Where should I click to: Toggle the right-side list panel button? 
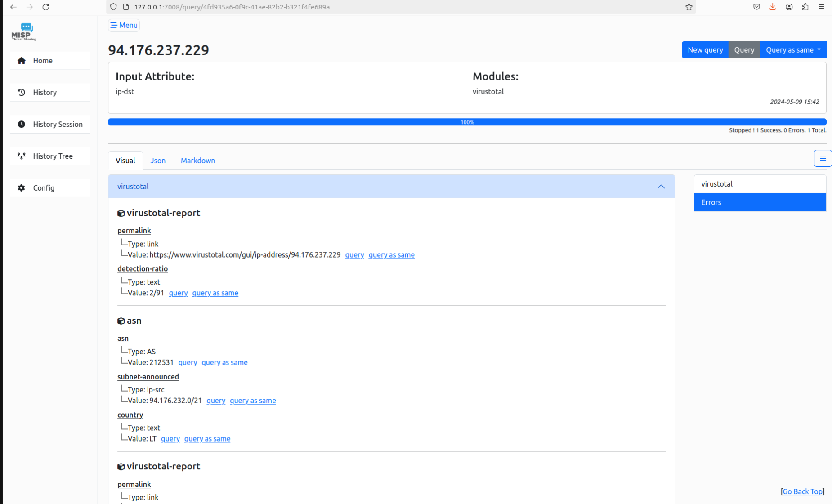pos(822,158)
